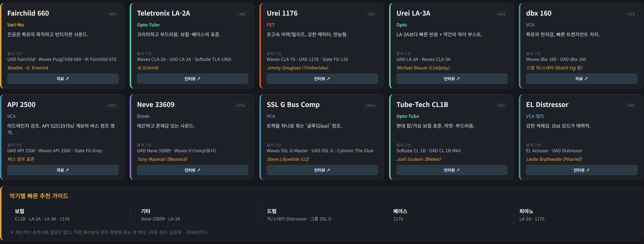Click the Teletronix LA-2A heading

pos(163,13)
